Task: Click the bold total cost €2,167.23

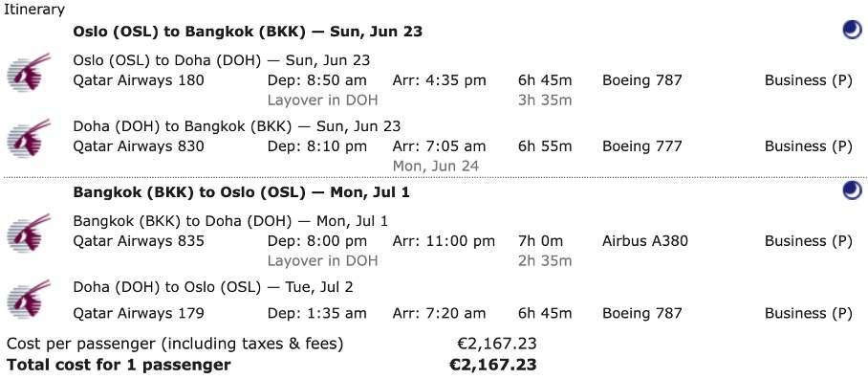Action: (492, 366)
